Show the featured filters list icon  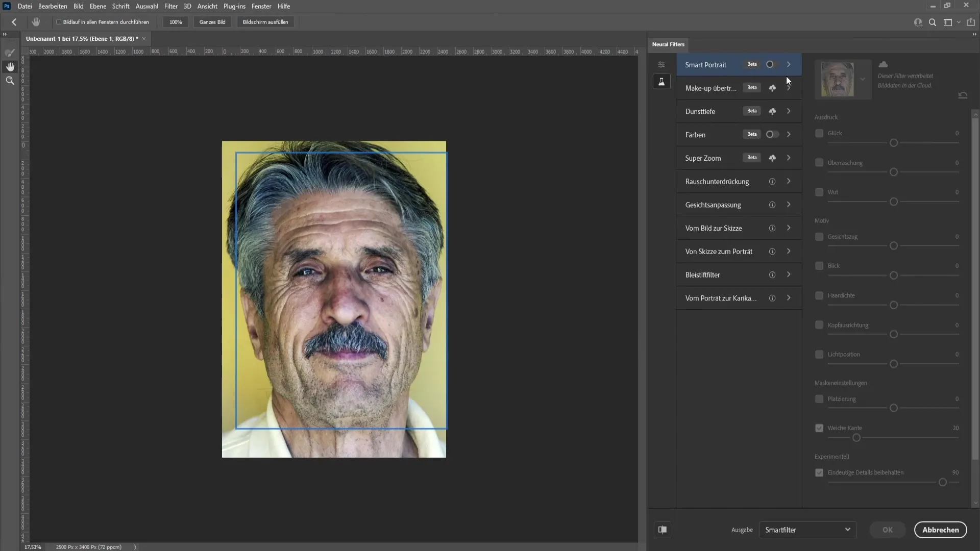(661, 64)
